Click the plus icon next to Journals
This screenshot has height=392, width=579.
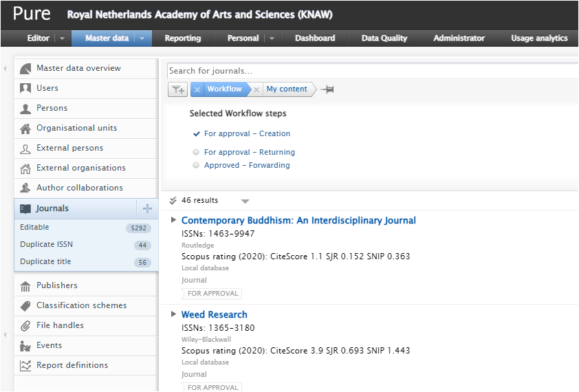[147, 208]
